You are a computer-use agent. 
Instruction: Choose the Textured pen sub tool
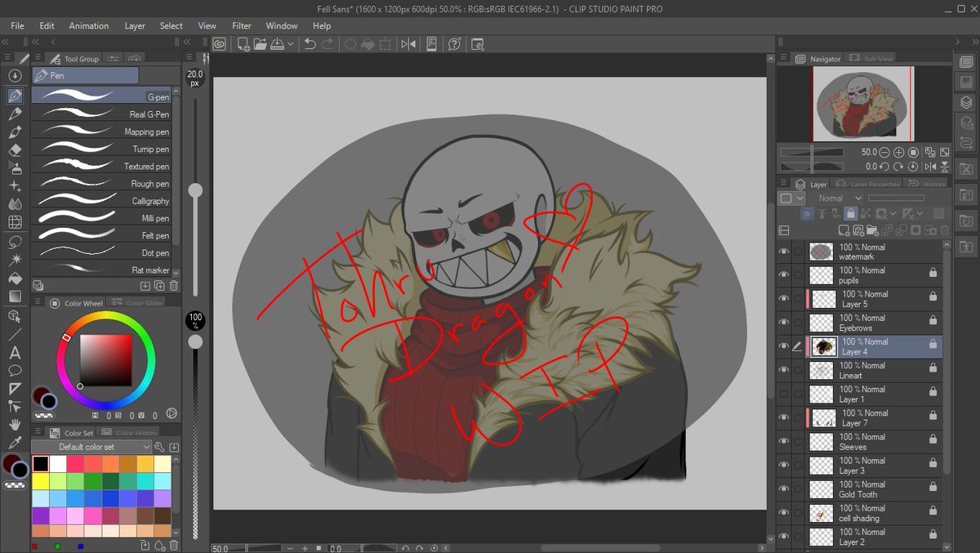point(101,166)
